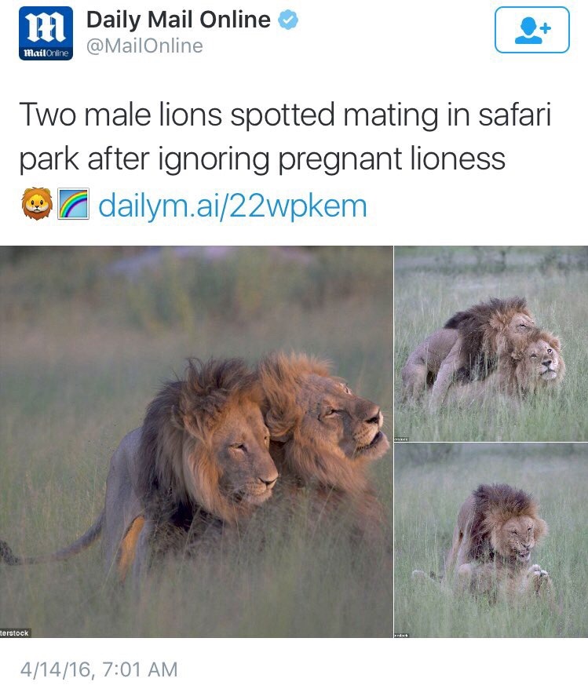588x700 pixels.
Task: Open the @MailOnline handle
Action: (x=144, y=46)
